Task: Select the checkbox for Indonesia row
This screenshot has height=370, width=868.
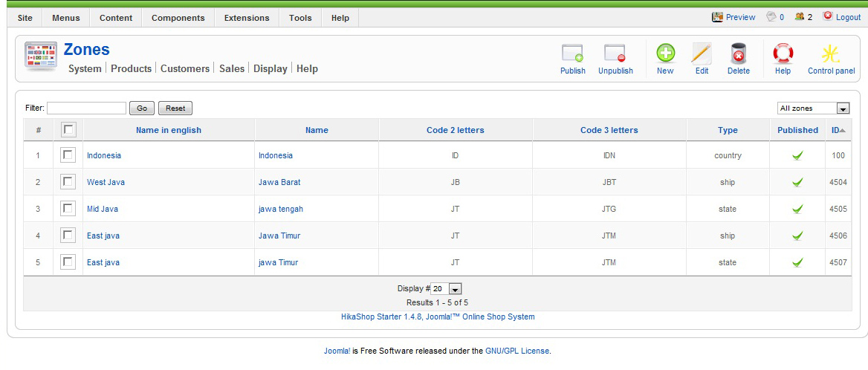Action: pos(68,155)
